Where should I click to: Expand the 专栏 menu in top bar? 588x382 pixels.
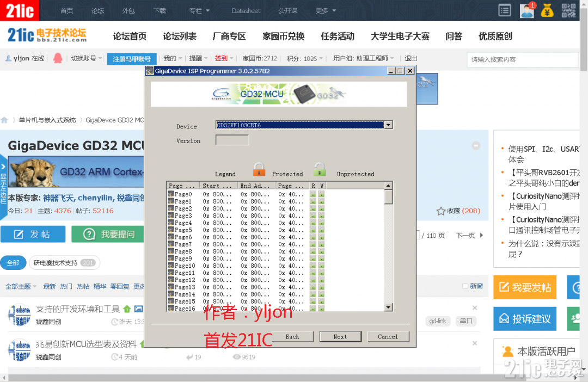tap(199, 10)
